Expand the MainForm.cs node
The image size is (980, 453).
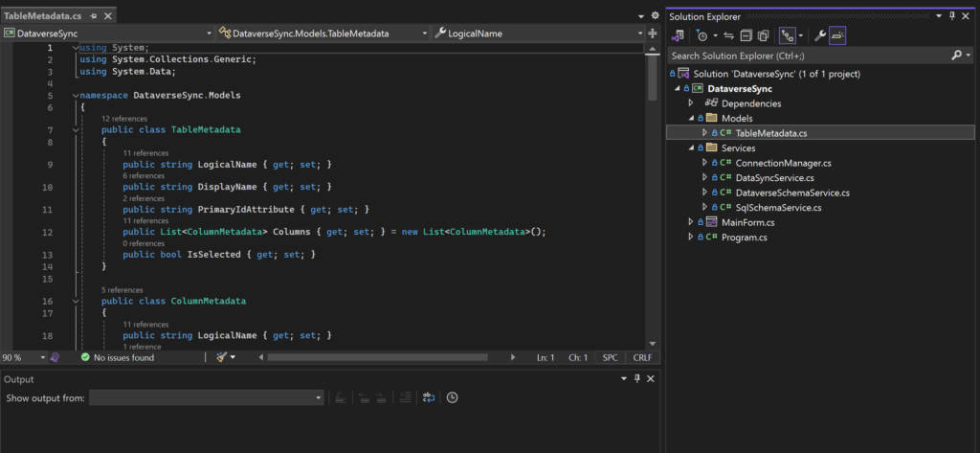(691, 222)
